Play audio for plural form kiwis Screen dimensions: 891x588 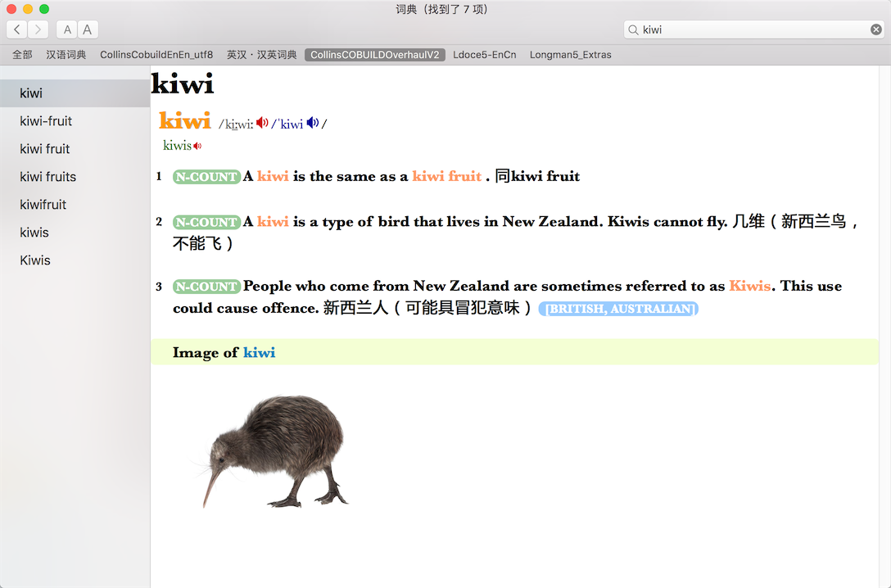click(x=197, y=146)
